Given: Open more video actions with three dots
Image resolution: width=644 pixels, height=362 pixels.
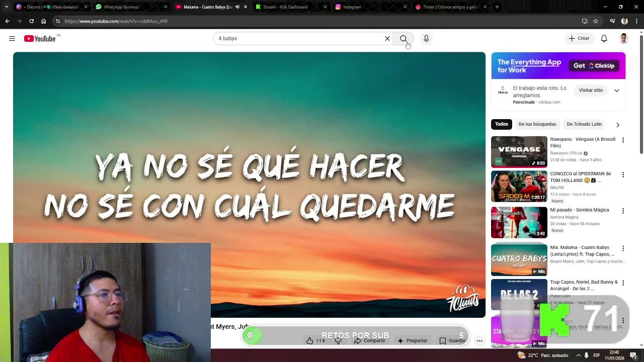Looking at the screenshot, I should click(479, 341).
